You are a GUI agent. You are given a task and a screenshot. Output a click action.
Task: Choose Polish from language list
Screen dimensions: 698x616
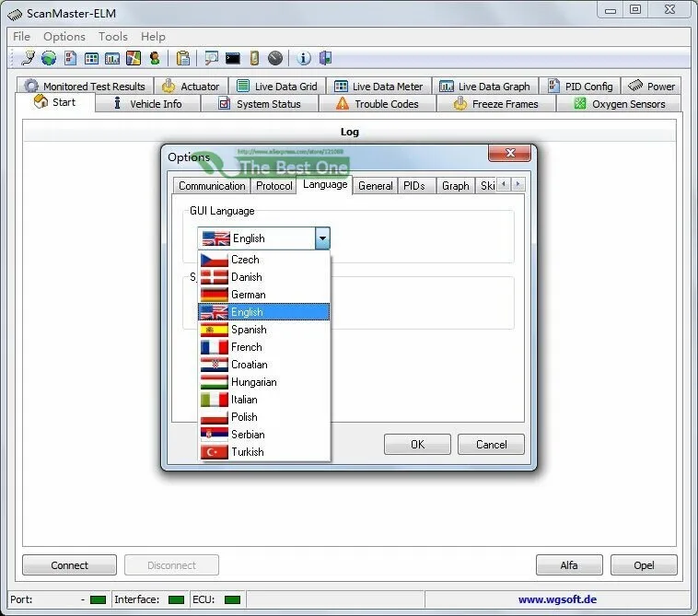tap(264, 416)
